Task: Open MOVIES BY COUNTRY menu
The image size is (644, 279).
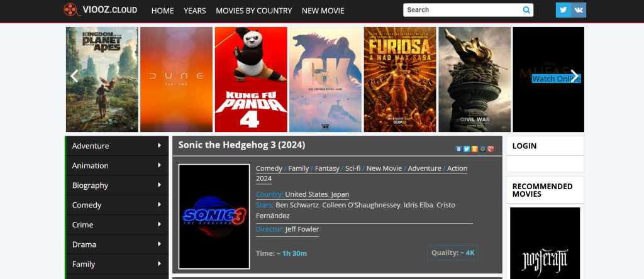Action: [254, 11]
